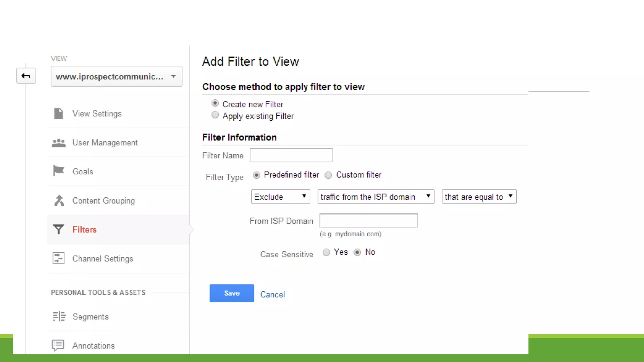The image size is (644, 362).
Task: Click the Save button
Action: tap(232, 293)
